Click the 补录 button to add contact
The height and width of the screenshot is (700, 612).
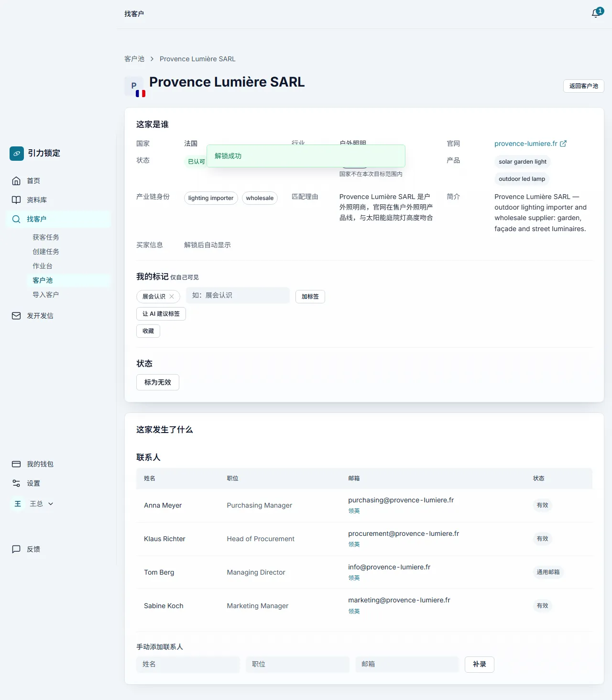pos(480,664)
